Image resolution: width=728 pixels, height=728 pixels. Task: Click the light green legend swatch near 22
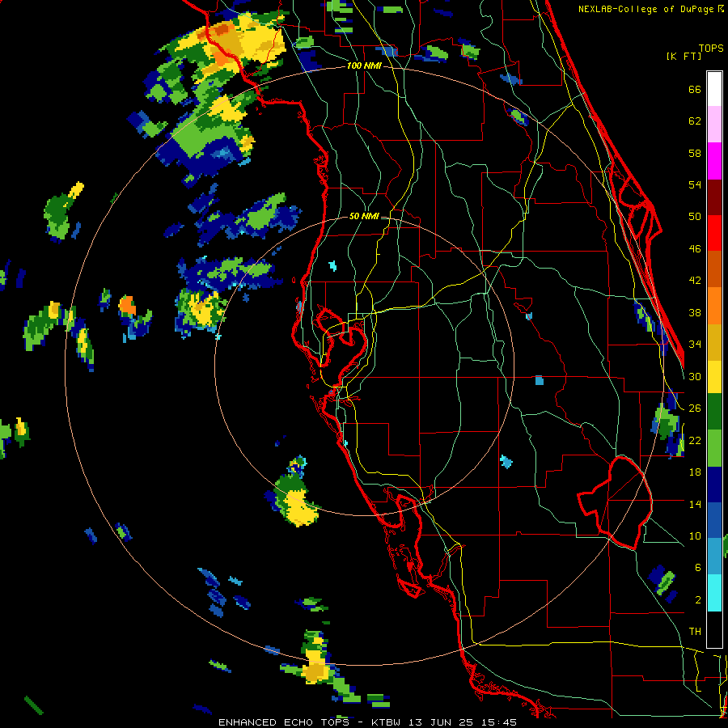714,448
